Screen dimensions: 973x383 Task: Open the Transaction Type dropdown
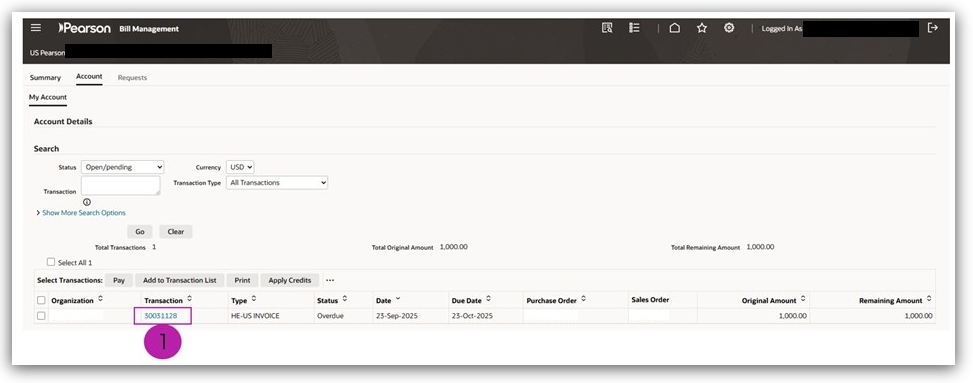(277, 182)
